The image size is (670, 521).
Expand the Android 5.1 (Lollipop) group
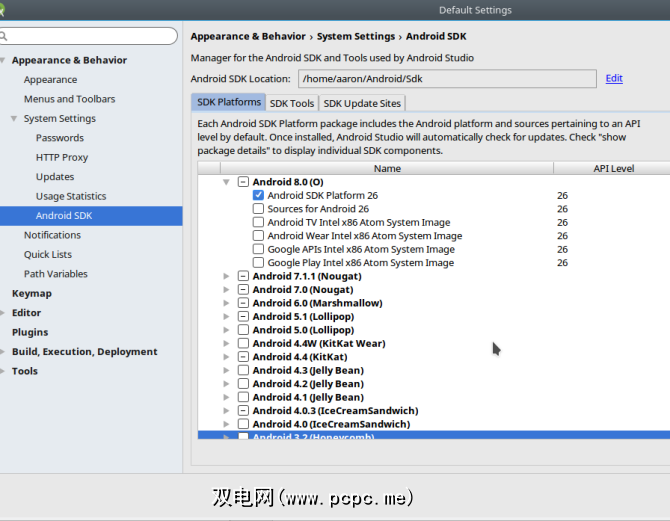coord(226,317)
